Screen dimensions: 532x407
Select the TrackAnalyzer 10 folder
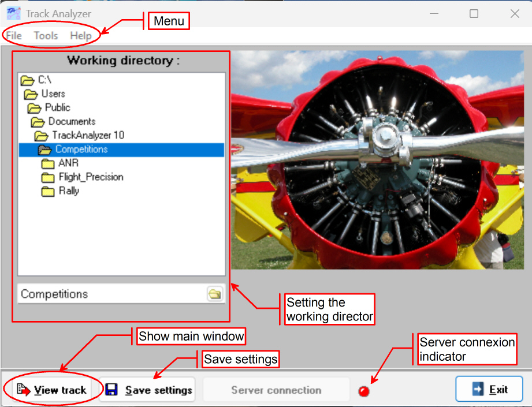click(x=88, y=135)
